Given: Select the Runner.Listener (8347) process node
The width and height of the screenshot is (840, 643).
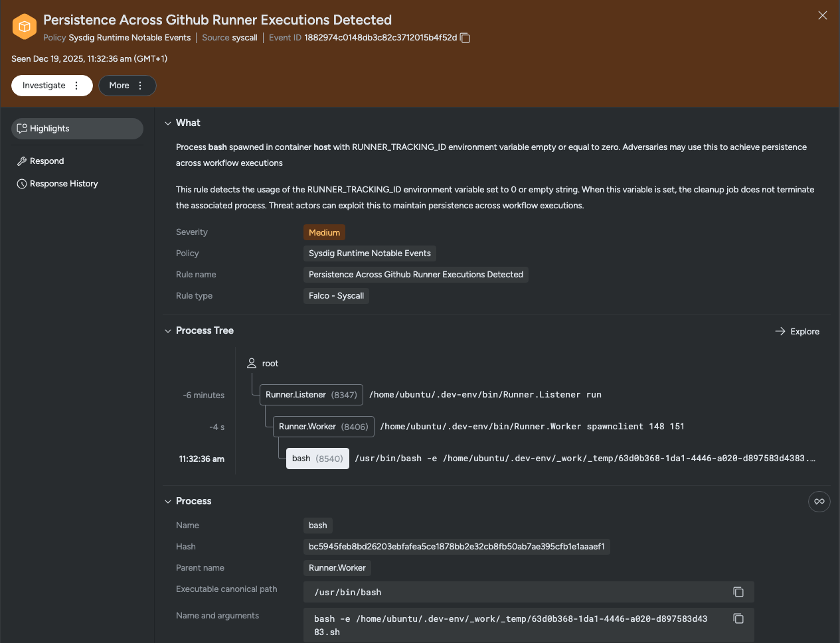Looking at the screenshot, I should point(311,395).
